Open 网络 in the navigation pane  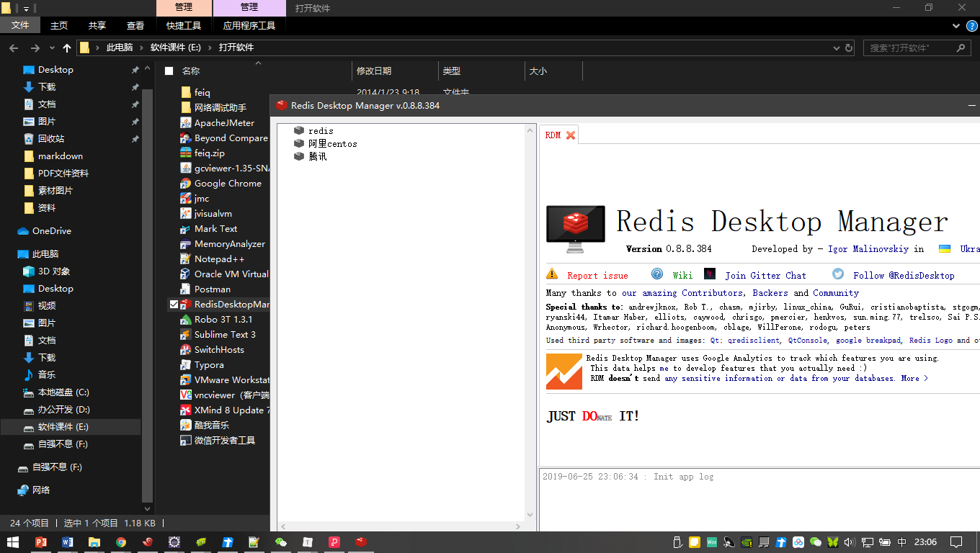coord(41,490)
